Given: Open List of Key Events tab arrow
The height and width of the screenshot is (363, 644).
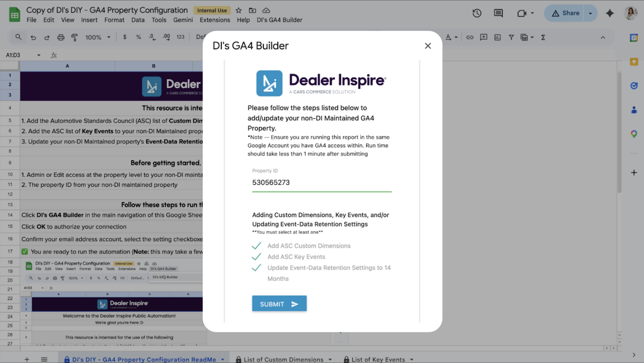Looking at the screenshot, I should (412, 359).
